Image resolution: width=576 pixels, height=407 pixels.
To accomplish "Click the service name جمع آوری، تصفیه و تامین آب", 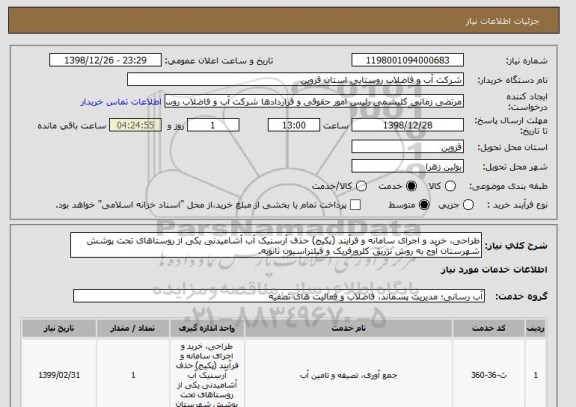I will (348, 375).
